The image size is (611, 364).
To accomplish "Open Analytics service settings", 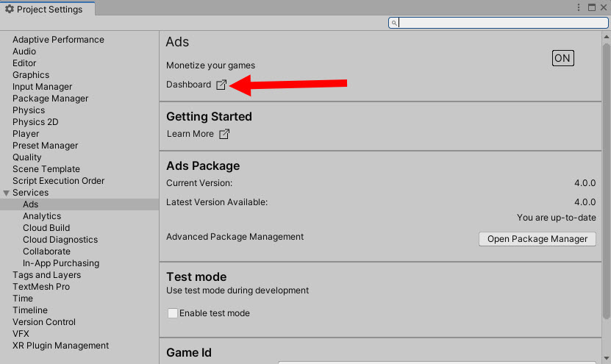I will pyautogui.click(x=42, y=216).
